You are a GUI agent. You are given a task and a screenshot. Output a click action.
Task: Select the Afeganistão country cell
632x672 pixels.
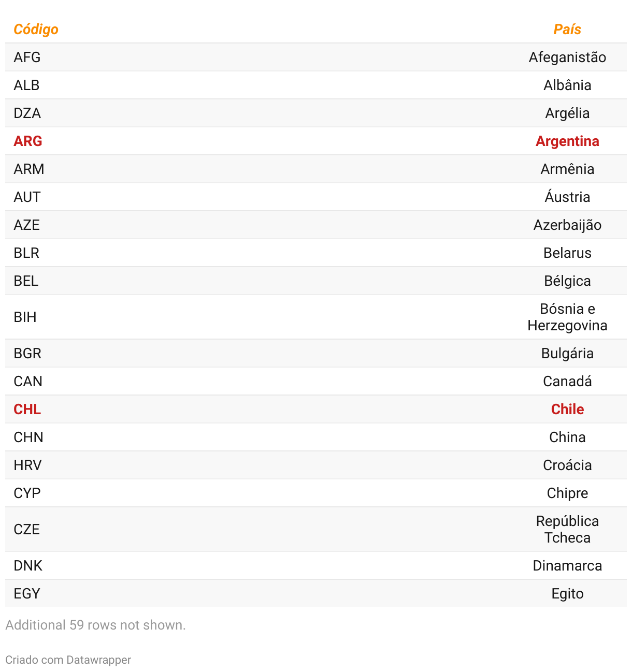coord(567,57)
